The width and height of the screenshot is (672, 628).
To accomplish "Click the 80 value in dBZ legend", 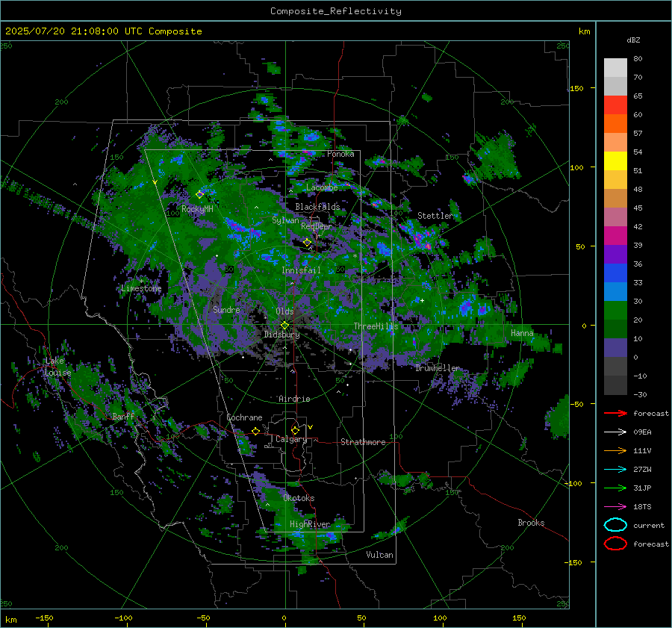I will [638, 59].
